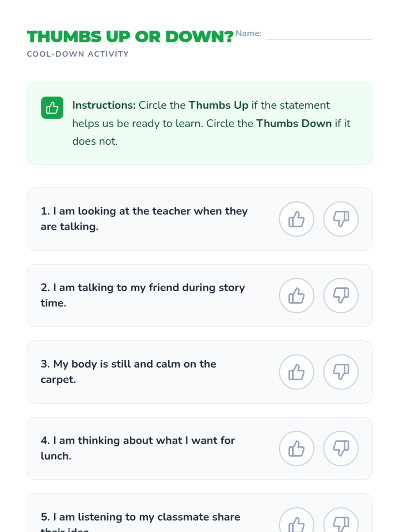Select statement 4 about thinking of lunch

[x=138, y=448]
